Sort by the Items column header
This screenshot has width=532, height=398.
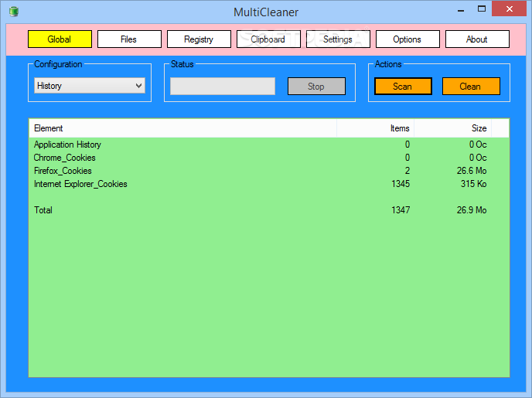pos(375,128)
